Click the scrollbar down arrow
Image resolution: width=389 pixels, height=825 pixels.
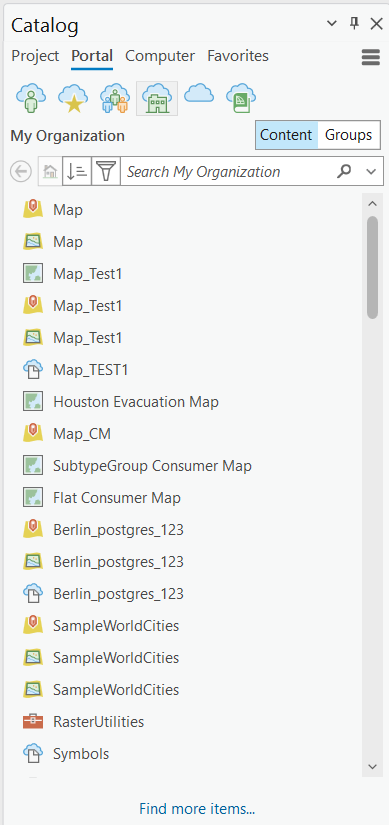[x=373, y=767]
